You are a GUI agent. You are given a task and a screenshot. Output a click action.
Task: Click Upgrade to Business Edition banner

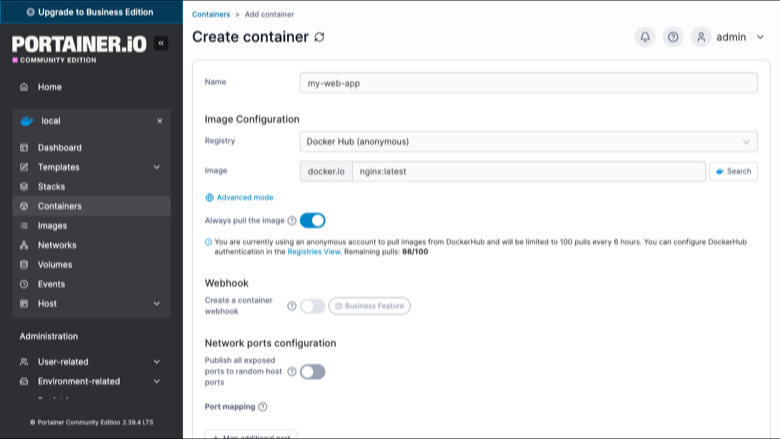[91, 12]
